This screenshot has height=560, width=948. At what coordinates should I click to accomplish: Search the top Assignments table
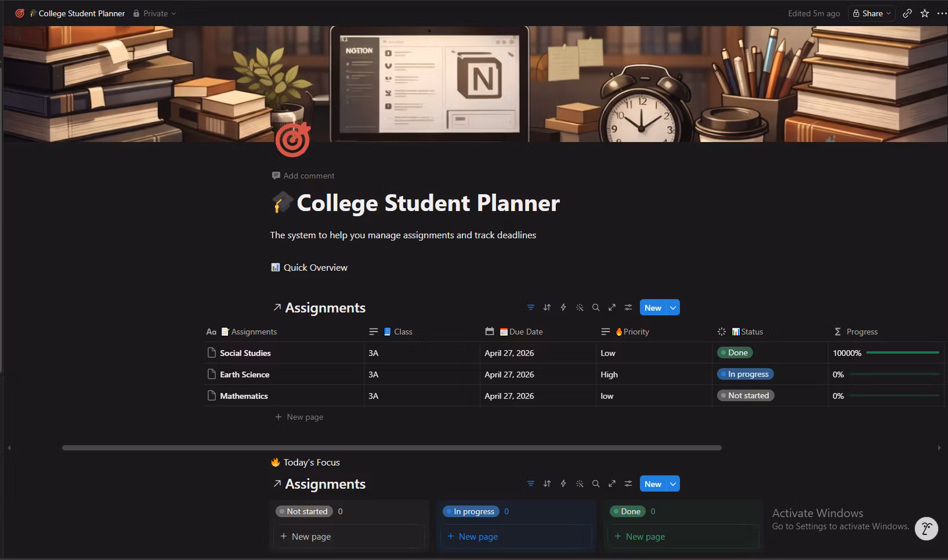595,308
